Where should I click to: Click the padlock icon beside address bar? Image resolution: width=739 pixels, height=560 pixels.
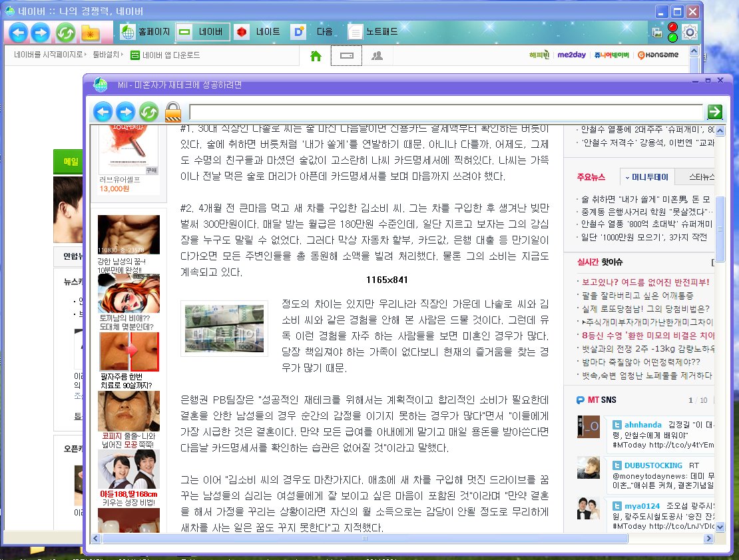173,112
